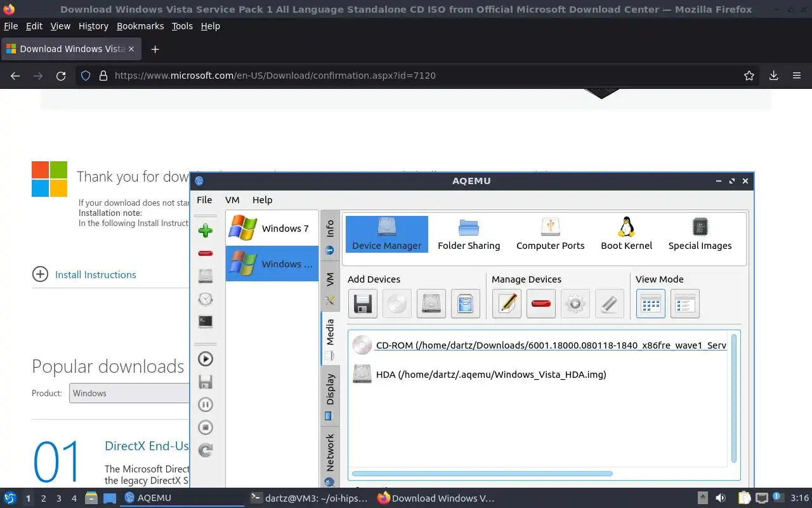Image resolution: width=812 pixels, height=508 pixels.
Task: Open the Special Images section
Action: click(x=700, y=234)
